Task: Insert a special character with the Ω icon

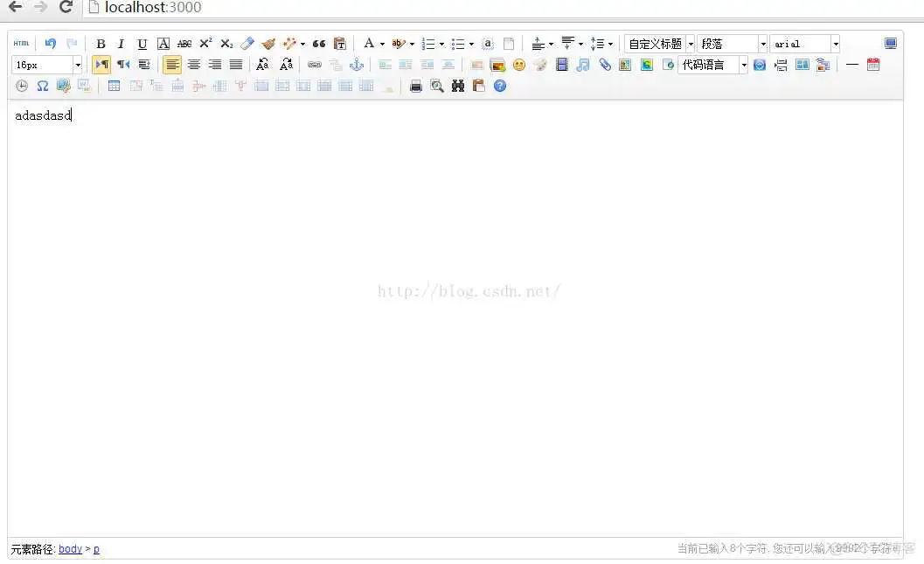Action: pyautogui.click(x=42, y=86)
